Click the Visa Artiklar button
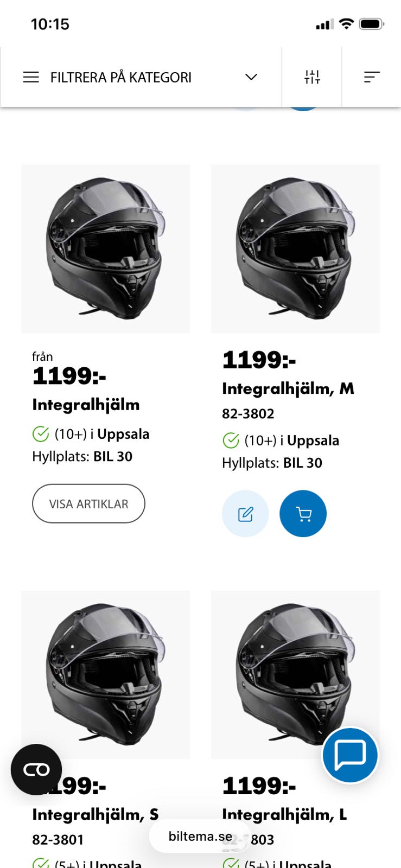Image resolution: width=401 pixels, height=868 pixels. click(88, 503)
